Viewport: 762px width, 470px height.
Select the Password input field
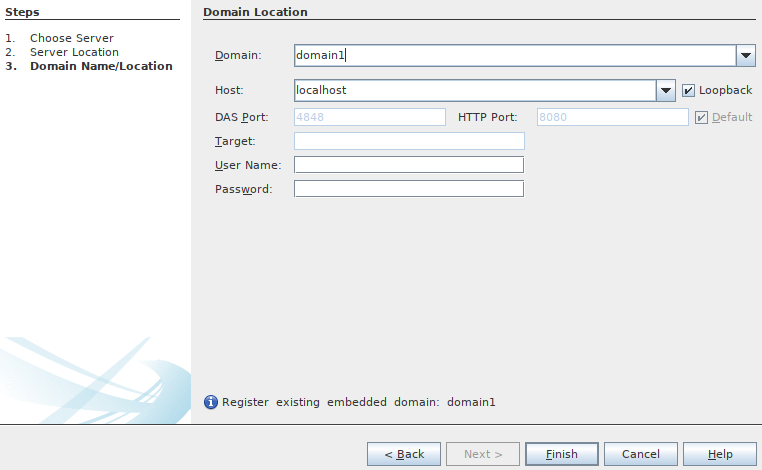pyautogui.click(x=408, y=189)
